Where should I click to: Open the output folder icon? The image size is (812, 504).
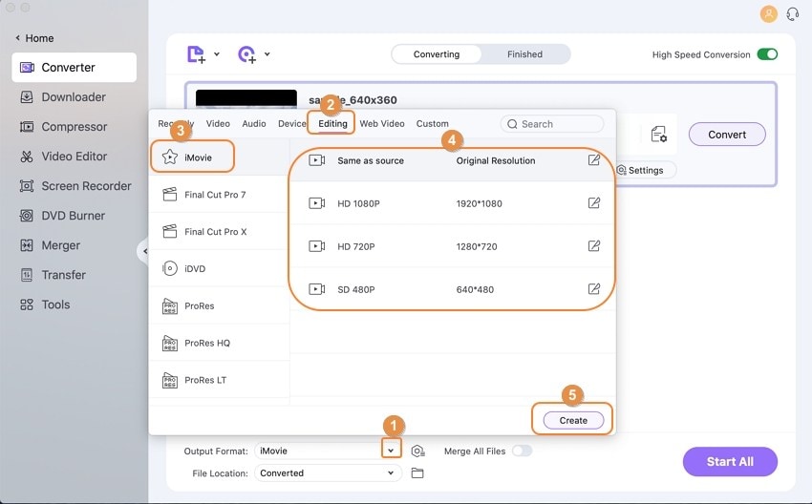click(417, 472)
